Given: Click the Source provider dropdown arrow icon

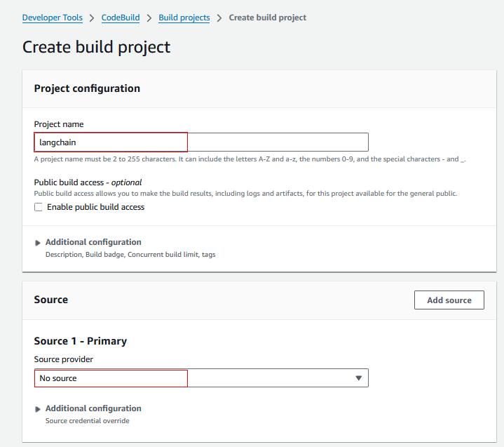Looking at the screenshot, I should click(x=358, y=378).
